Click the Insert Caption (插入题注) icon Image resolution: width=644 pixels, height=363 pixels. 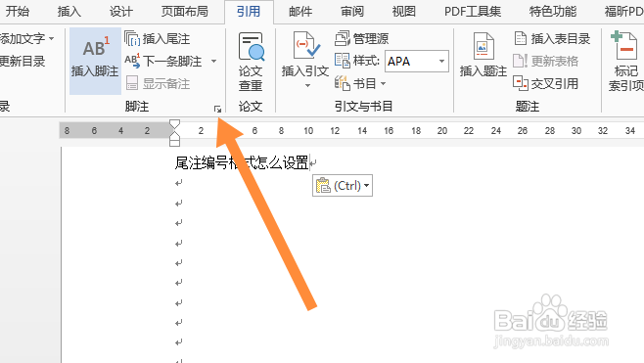tap(483, 46)
